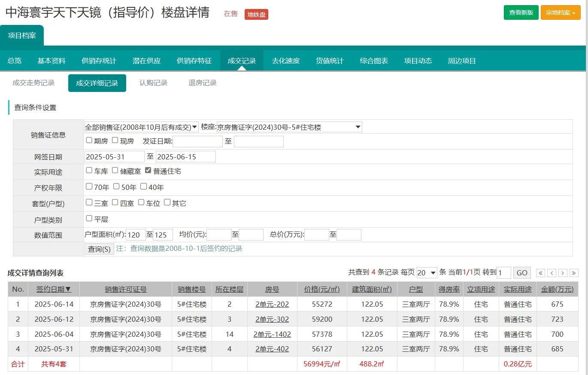Check the 车库 usage option
The image size is (588, 375).
tap(89, 170)
